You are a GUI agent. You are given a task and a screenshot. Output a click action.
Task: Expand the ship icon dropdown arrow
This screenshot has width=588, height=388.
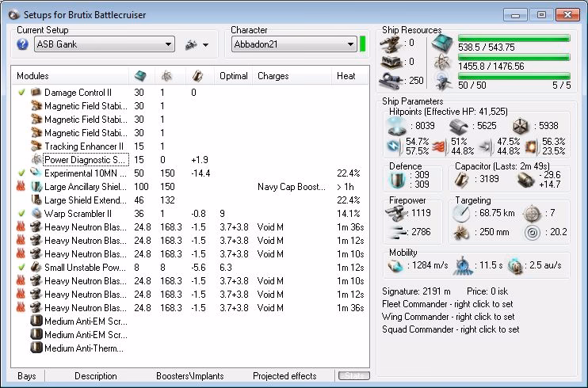pos(207,45)
